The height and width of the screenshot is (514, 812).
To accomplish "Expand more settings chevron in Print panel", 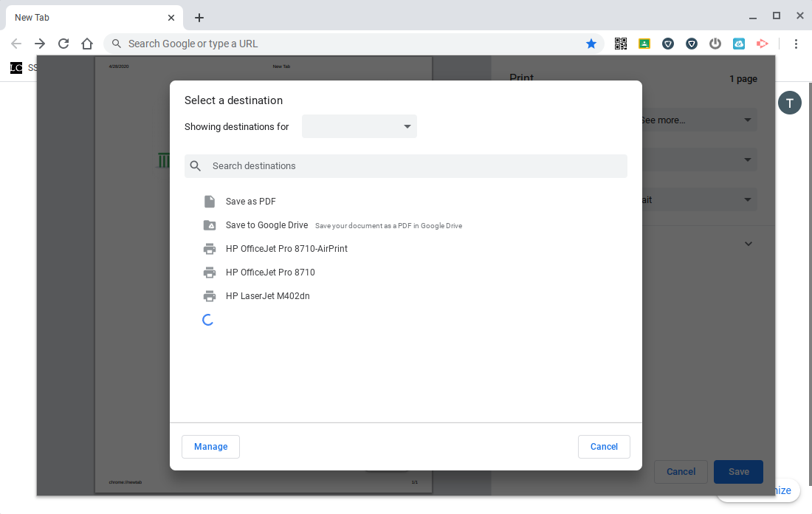I will click(749, 244).
